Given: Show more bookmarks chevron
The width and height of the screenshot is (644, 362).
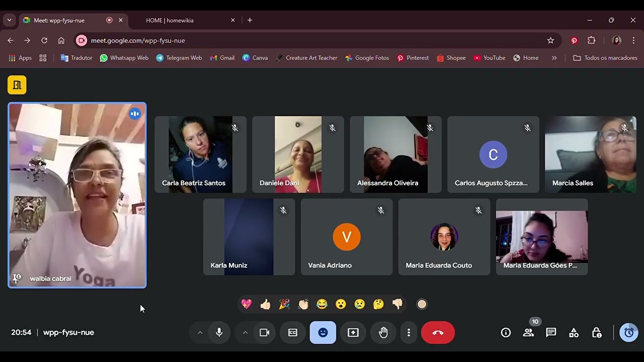Looking at the screenshot, I should tap(554, 58).
